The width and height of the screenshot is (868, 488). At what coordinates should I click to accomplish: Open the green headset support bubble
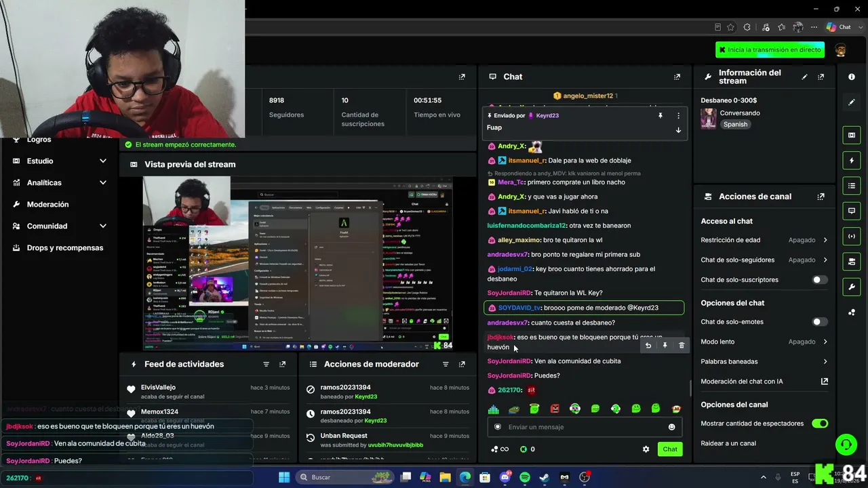pos(846,445)
